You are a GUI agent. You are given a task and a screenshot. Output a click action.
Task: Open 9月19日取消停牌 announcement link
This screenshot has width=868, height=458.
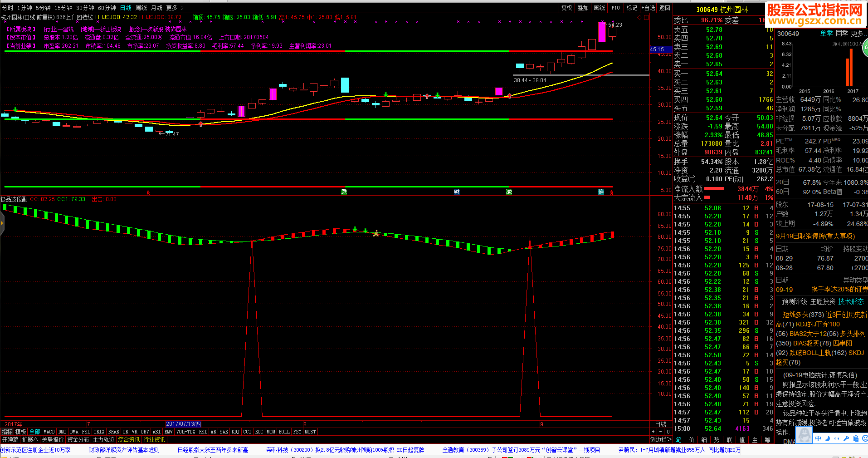(815, 236)
